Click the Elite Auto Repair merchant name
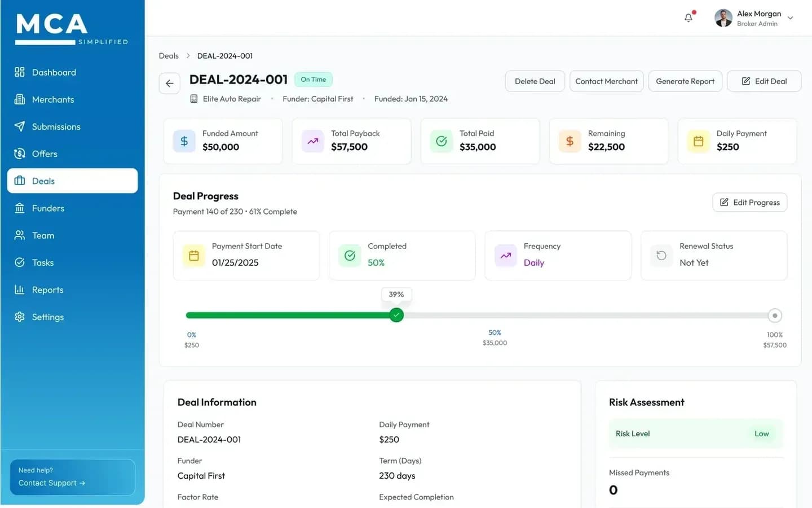The width and height of the screenshot is (812, 508). 232,99
